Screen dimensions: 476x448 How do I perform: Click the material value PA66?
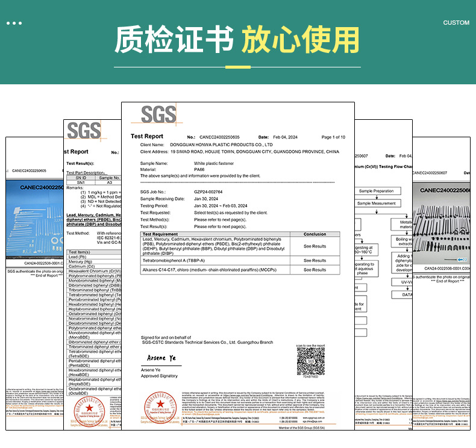click(x=199, y=170)
